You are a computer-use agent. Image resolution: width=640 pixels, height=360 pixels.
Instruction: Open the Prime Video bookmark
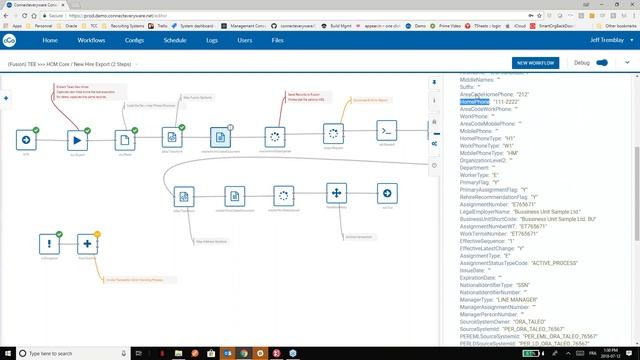click(446, 26)
